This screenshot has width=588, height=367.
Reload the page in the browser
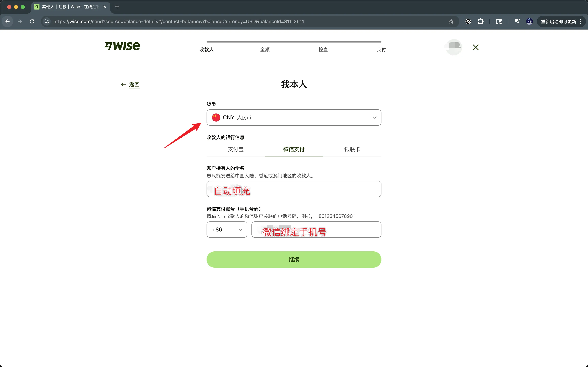click(32, 22)
